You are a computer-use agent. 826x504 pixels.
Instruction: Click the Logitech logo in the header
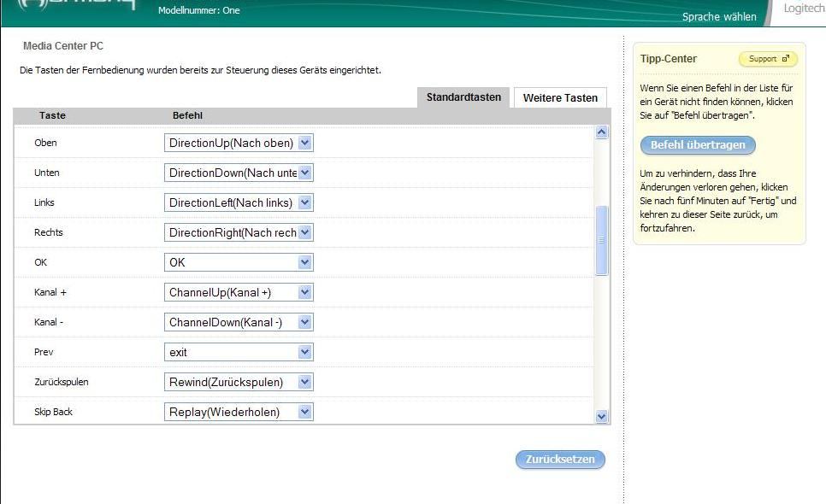[804, 9]
